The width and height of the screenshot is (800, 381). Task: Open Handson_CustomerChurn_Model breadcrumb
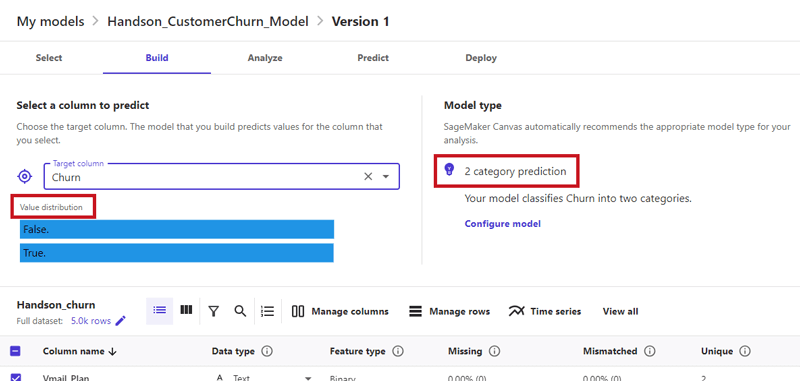click(208, 21)
